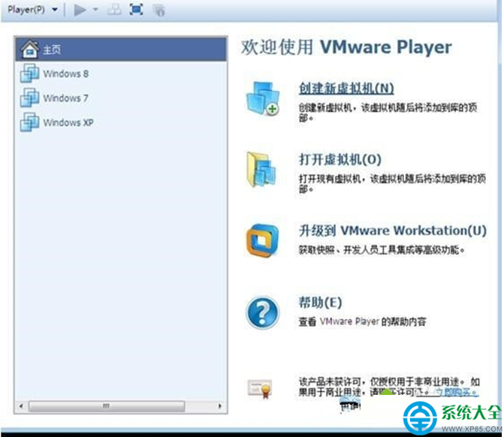Open the dropdown arrow beside the Play button
Screen dimensions: 504x437
(x=95, y=10)
